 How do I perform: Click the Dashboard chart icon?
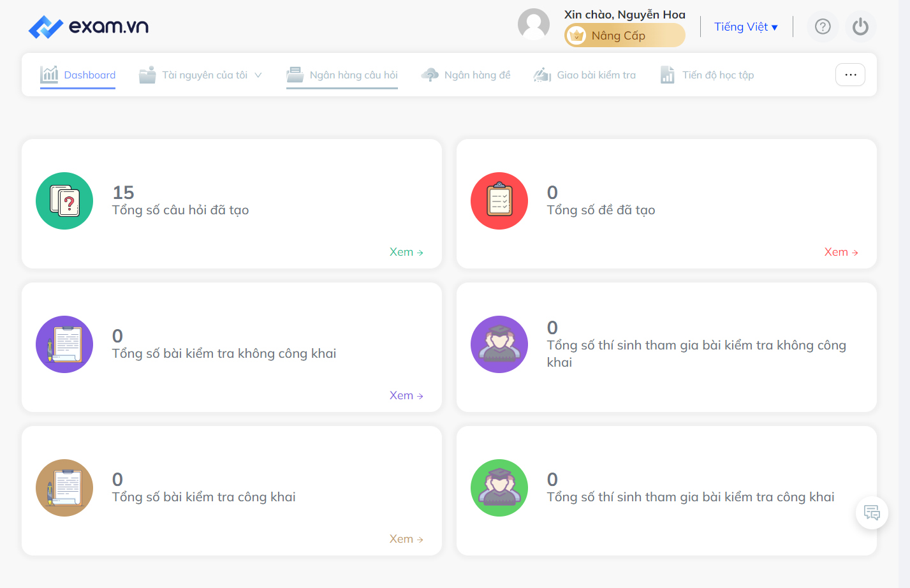pyautogui.click(x=49, y=75)
